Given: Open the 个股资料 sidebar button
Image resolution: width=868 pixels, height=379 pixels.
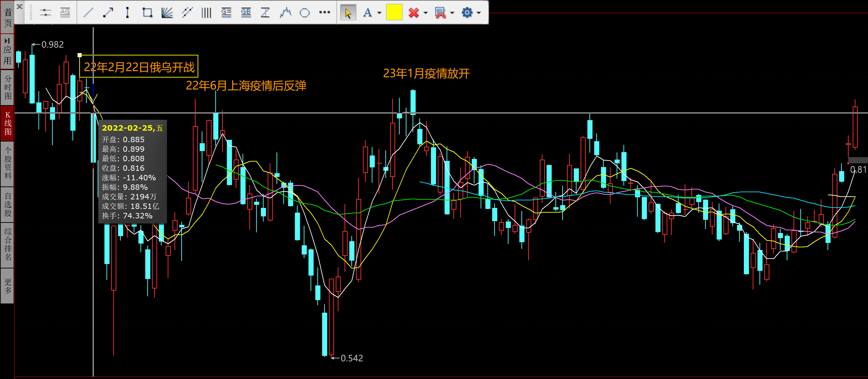Looking at the screenshot, I should 7,163.
